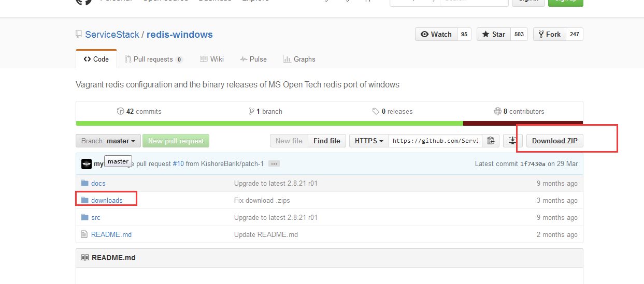Click the clone in desktop icon

(x=512, y=141)
